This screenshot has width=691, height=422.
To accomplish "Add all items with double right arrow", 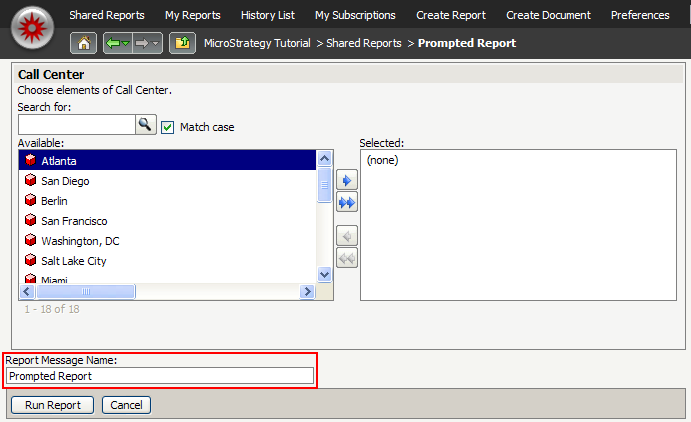I will (x=347, y=203).
